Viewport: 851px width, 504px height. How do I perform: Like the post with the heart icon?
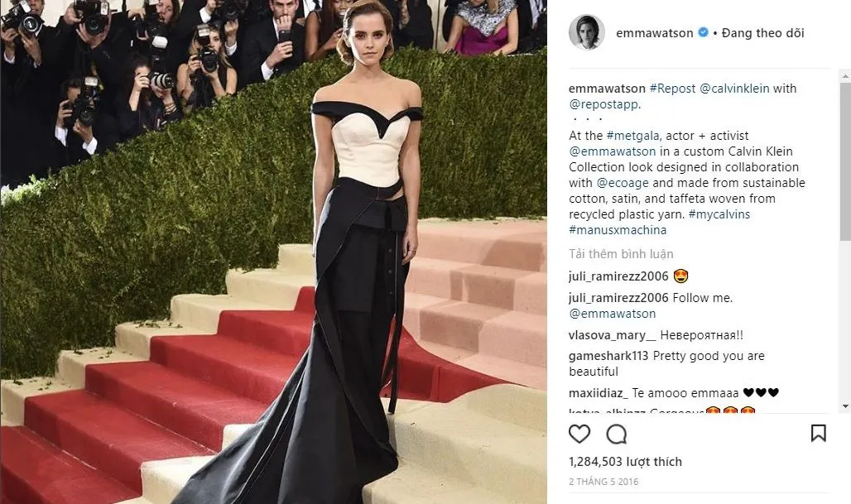point(579,434)
